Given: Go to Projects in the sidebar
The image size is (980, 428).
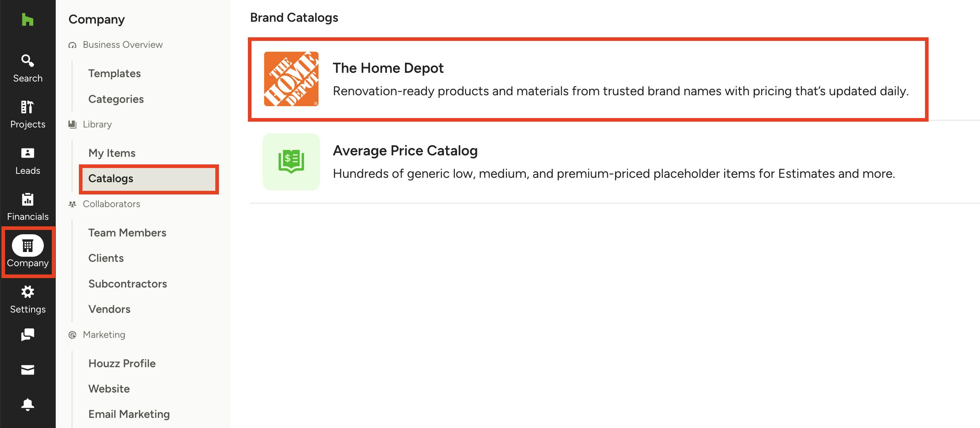Looking at the screenshot, I should tap(28, 115).
